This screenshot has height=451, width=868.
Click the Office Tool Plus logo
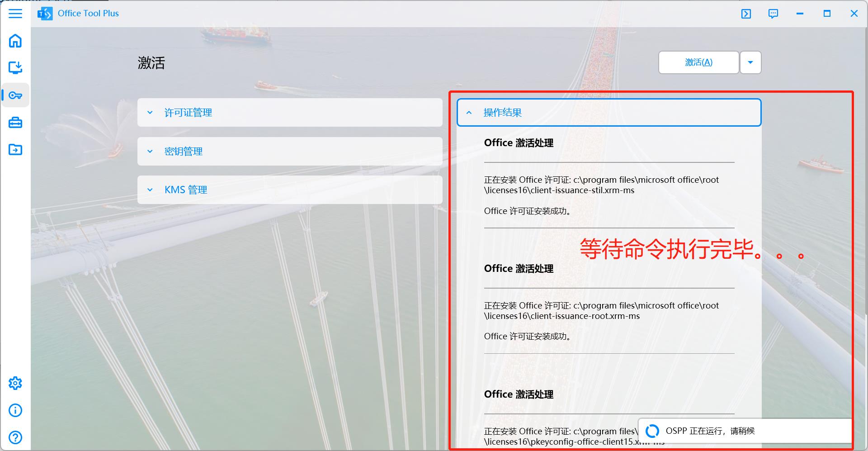point(45,13)
